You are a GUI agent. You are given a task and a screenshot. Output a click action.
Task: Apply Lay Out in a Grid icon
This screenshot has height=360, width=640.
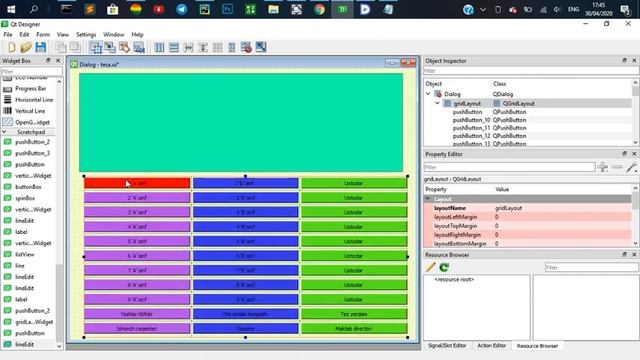click(x=218, y=47)
